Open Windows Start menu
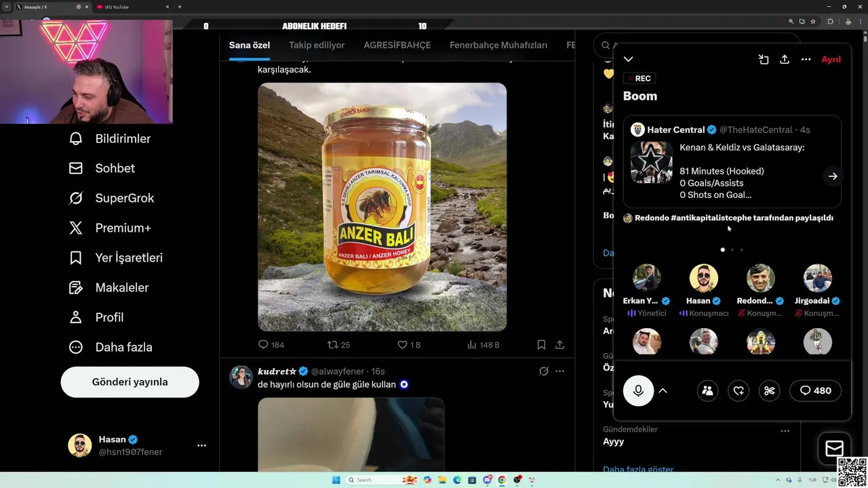868x488 pixels. click(336, 480)
